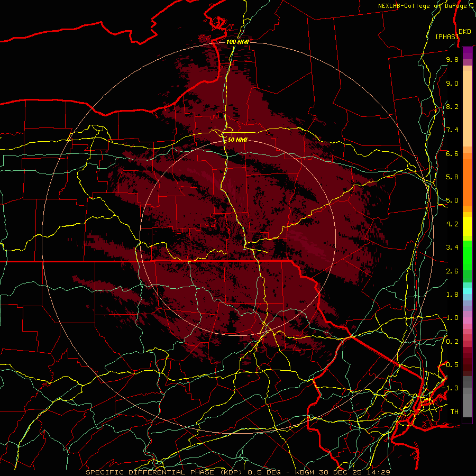Click the peach color bar segment
This screenshot has width=476, height=476.
click(x=467, y=108)
